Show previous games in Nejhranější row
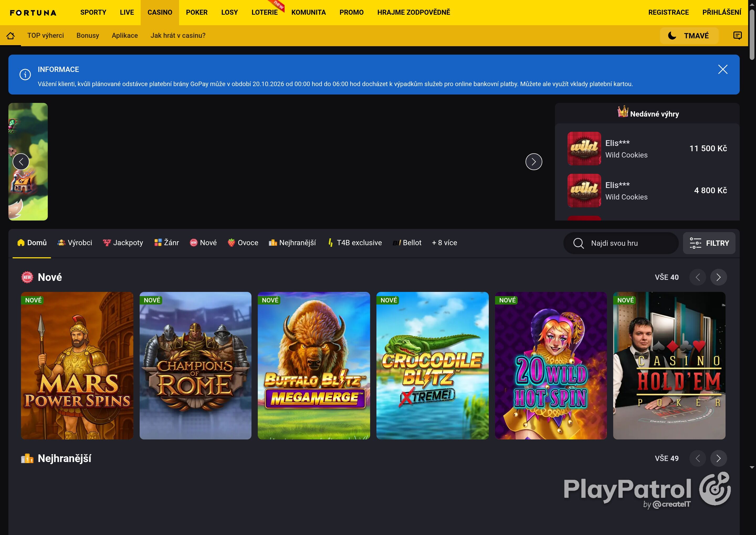Screen dimensions: 756x535 [697, 458]
